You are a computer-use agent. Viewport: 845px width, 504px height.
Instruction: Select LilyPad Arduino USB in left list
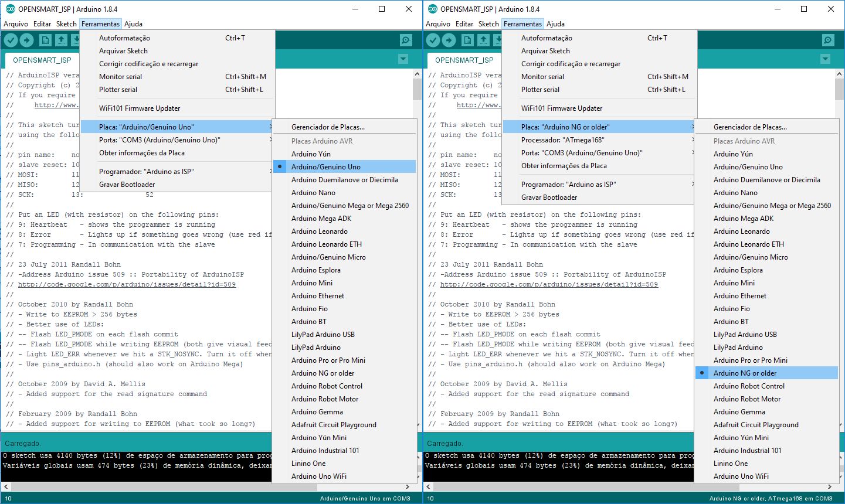pos(344,334)
